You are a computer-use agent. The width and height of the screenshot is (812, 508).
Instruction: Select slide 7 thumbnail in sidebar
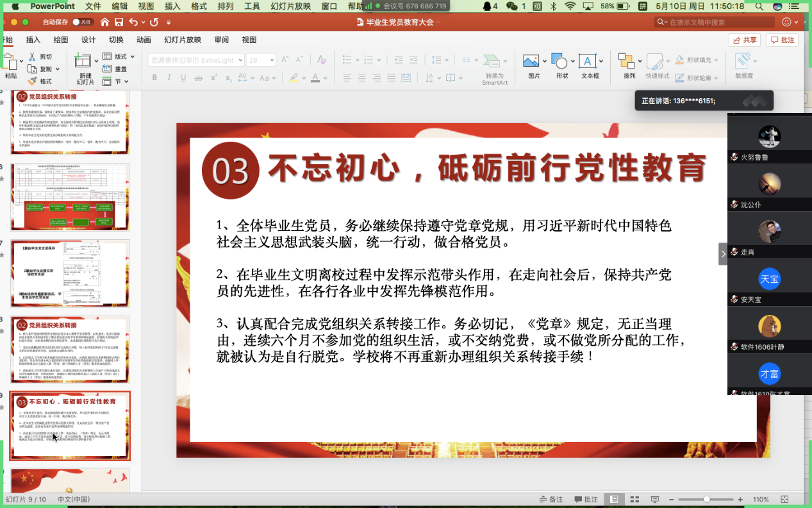[70, 273]
